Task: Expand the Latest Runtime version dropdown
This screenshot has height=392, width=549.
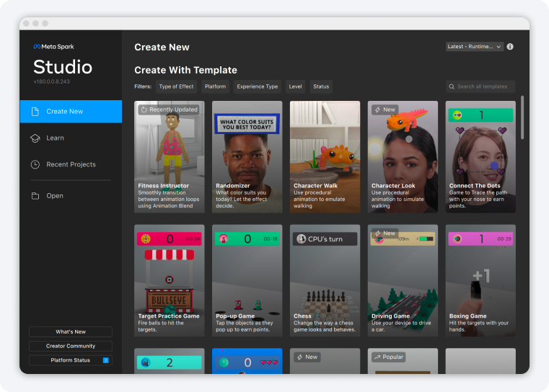Action: [x=474, y=47]
